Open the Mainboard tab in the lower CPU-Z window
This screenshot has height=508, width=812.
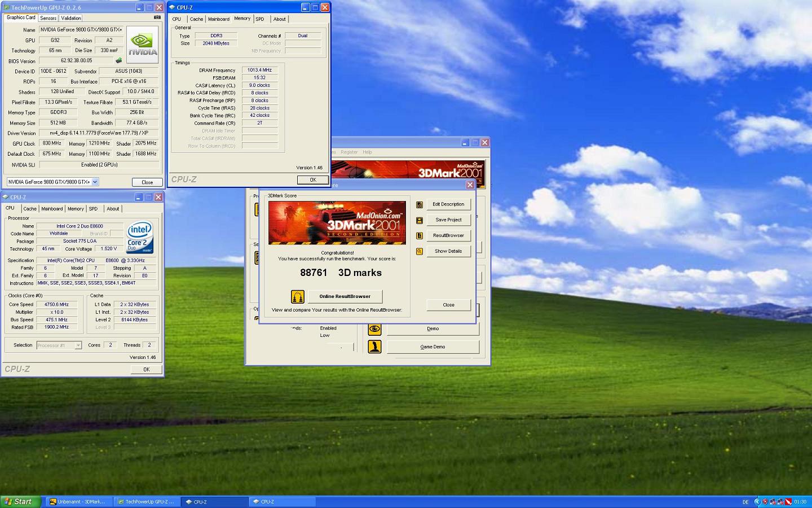click(x=52, y=209)
